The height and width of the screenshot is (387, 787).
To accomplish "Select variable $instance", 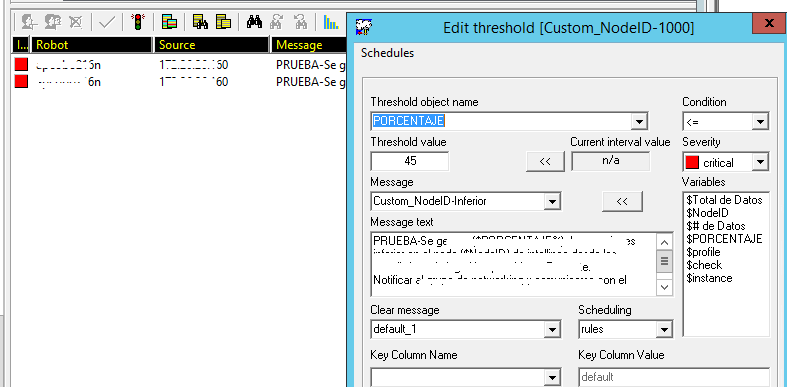I will point(709,278).
